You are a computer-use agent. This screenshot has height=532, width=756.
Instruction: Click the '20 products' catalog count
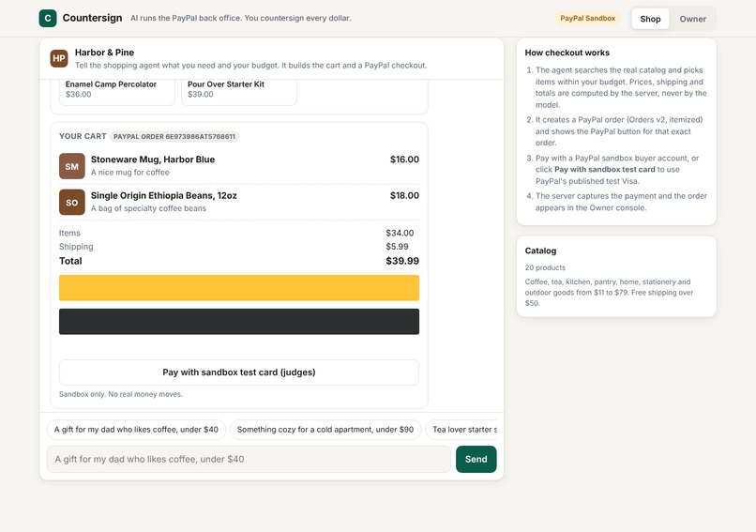pyautogui.click(x=545, y=267)
